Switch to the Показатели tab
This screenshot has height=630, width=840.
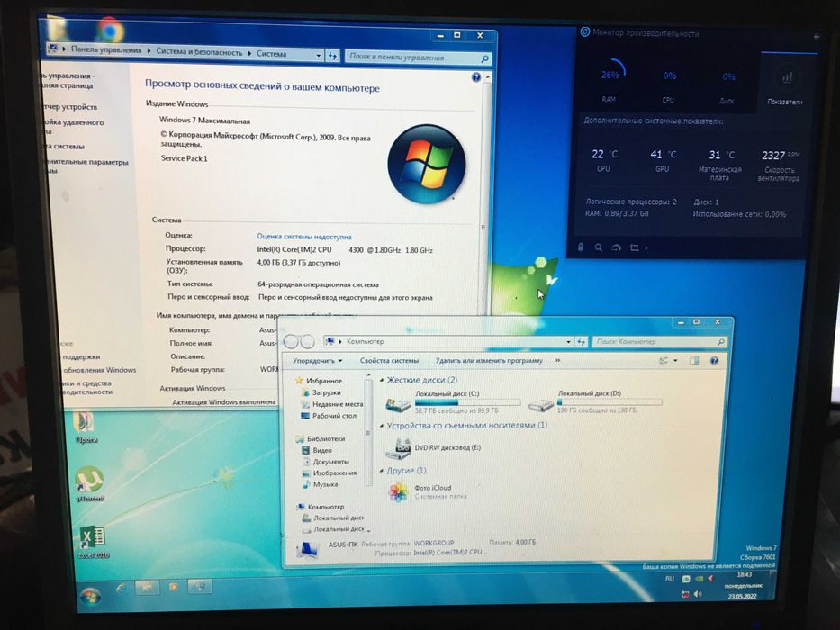(x=786, y=83)
